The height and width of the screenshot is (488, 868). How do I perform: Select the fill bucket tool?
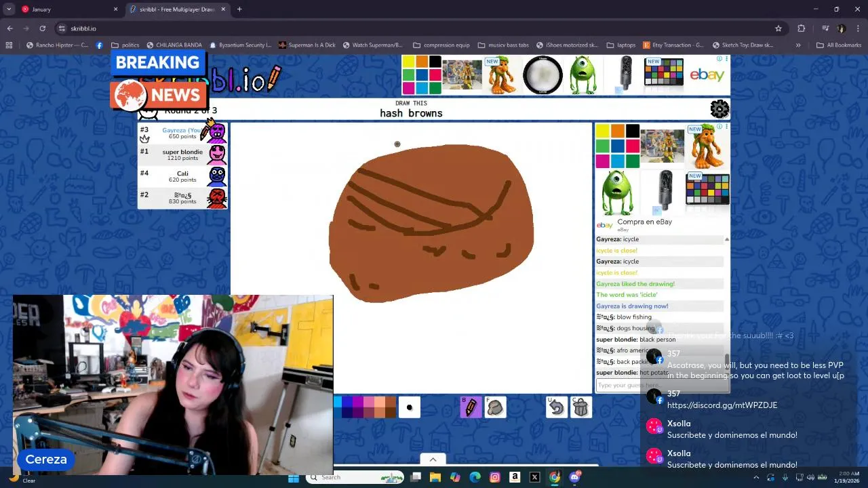495,407
